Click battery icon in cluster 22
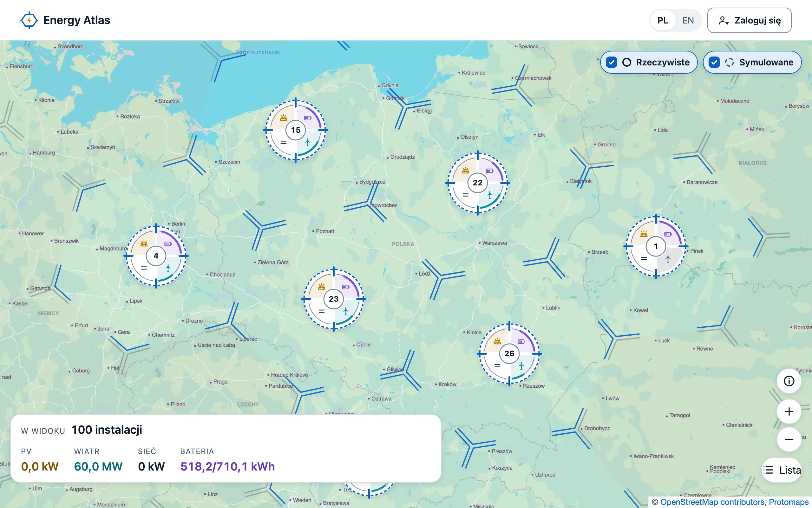The image size is (812, 508). [490, 171]
